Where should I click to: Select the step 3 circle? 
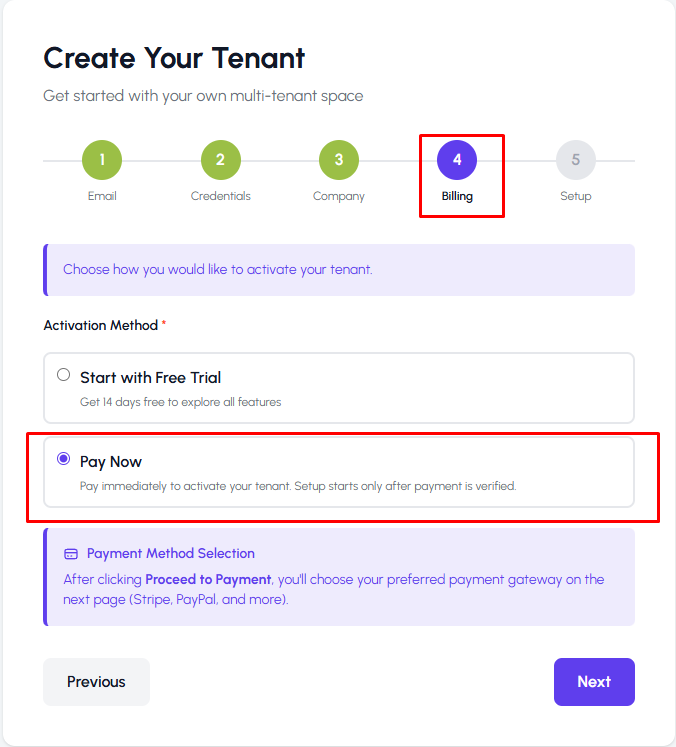[x=339, y=160]
